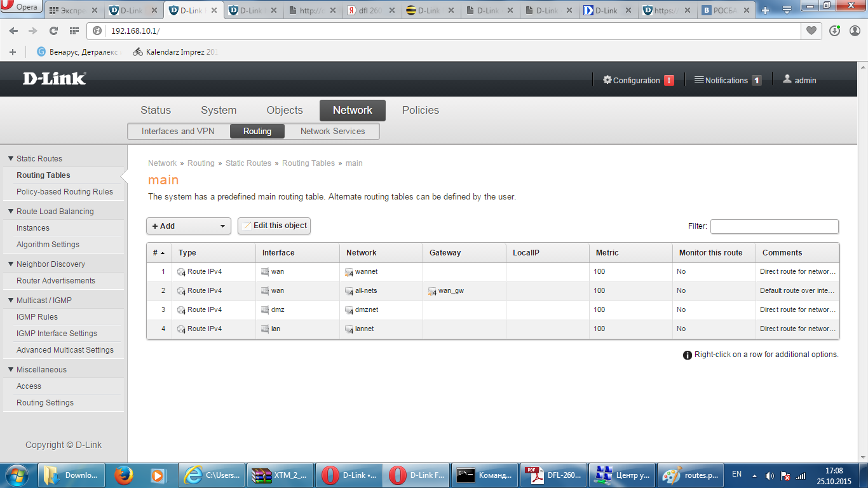Click the Routing Tables breadcrumb link
Screen dimensions: 868x488
(x=308, y=163)
